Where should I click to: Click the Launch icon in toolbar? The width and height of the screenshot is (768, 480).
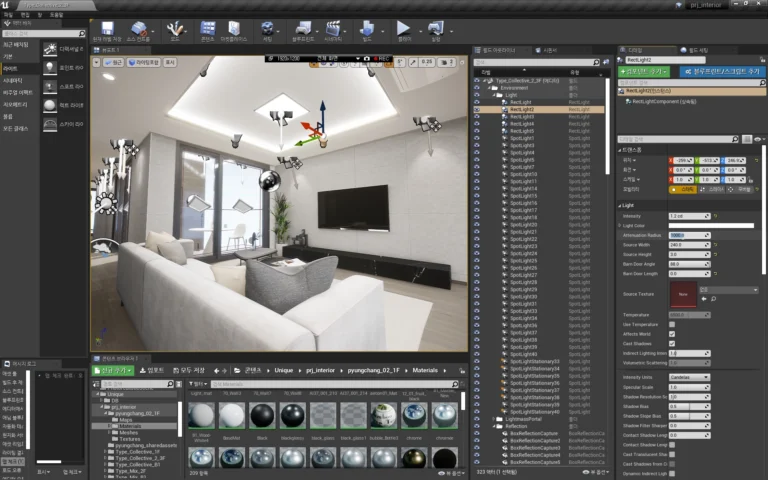[x=435, y=28]
